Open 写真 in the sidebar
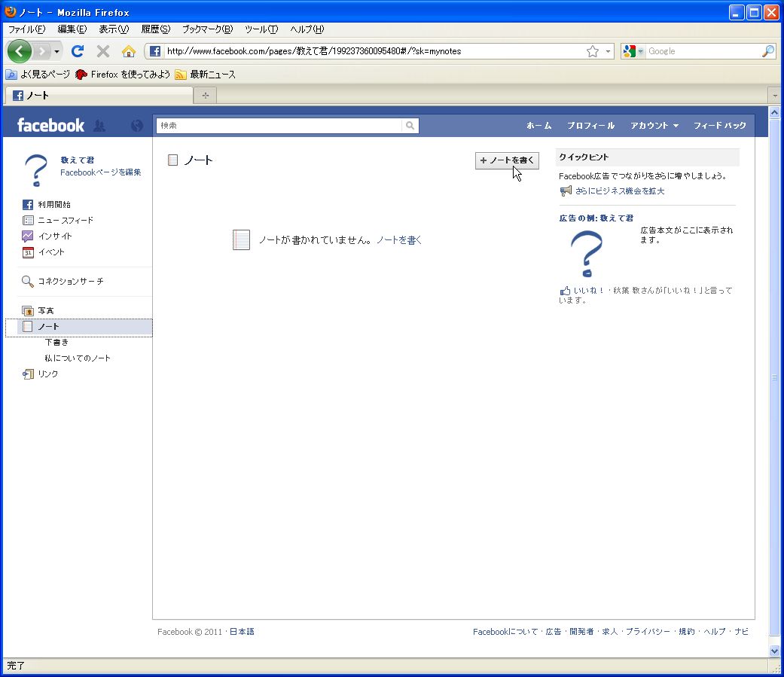Image resolution: width=784 pixels, height=677 pixels. [38, 310]
